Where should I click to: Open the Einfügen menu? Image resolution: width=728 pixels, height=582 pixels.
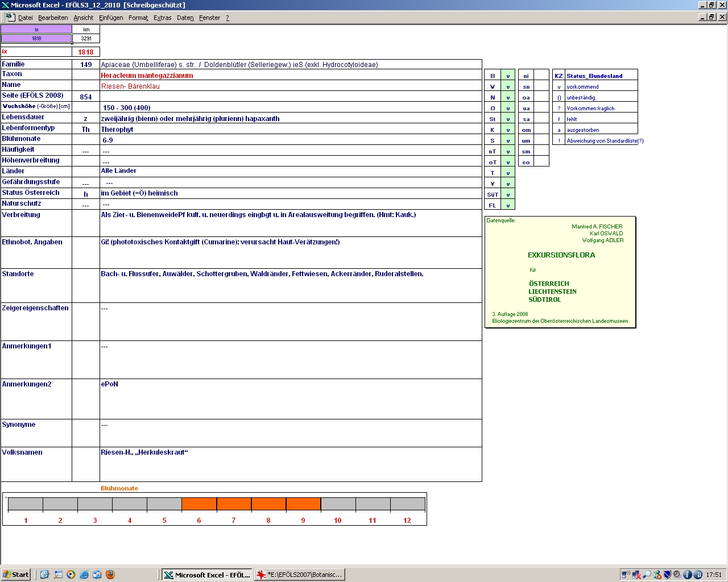click(x=111, y=18)
